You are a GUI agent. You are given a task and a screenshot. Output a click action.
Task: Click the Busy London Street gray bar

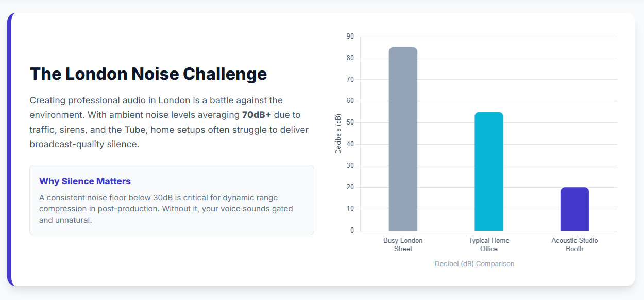403,139
